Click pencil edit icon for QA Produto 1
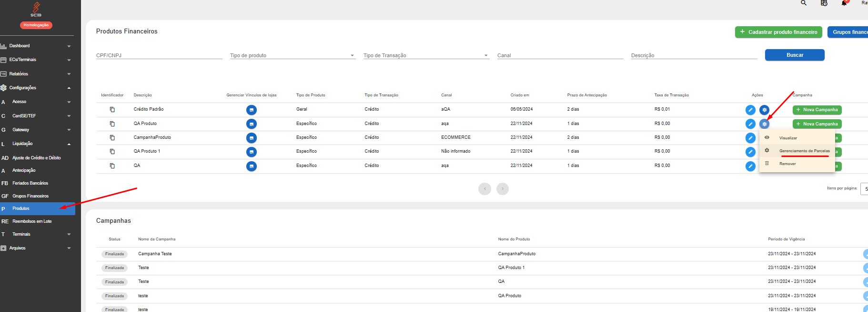Image resolution: width=868 pixels, height=312 pixels. pos(750,152)
